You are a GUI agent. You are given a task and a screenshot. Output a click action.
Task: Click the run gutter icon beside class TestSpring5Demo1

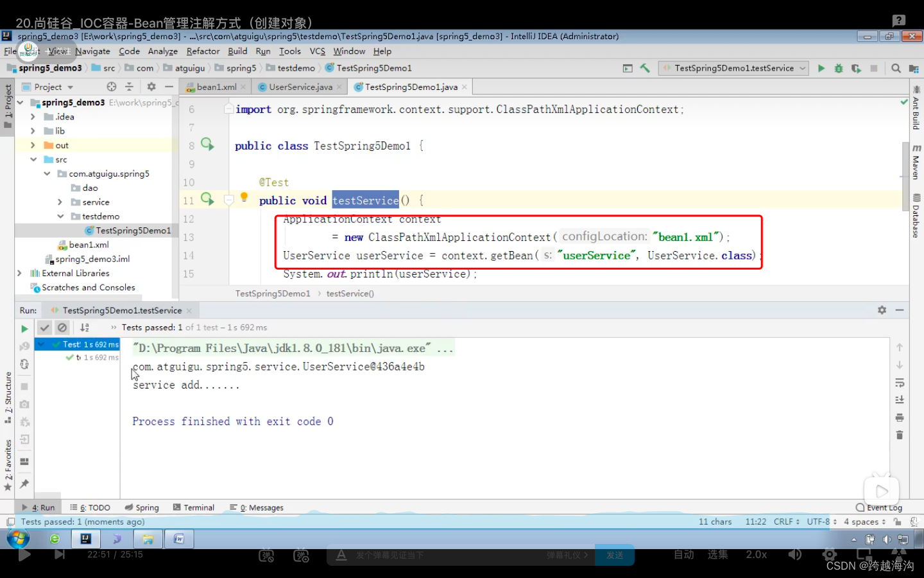[x=207, y=144]
